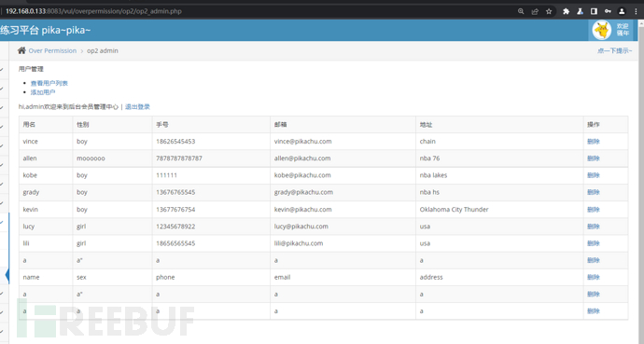Delete user lili
Screen dimensions: 644x344
click(594, 243)
